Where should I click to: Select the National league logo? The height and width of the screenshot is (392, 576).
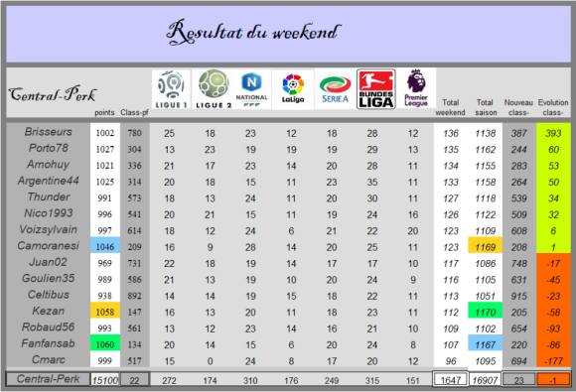point(251,89)
